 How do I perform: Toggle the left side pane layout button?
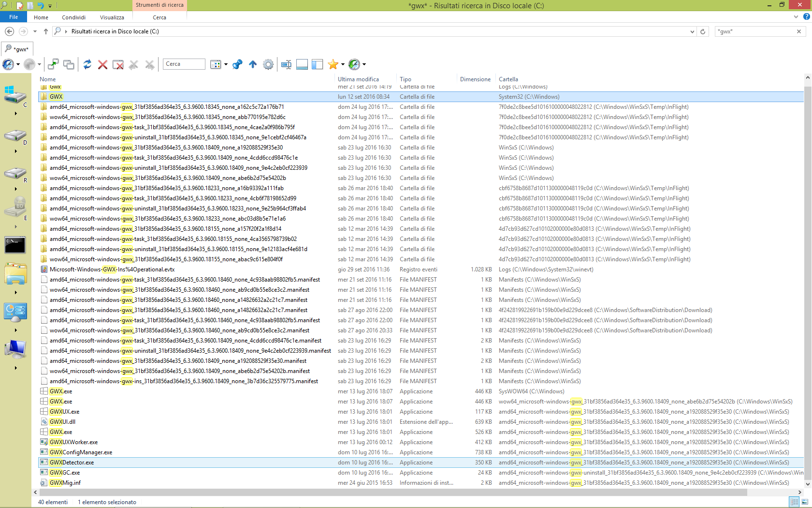pos(318,64)
